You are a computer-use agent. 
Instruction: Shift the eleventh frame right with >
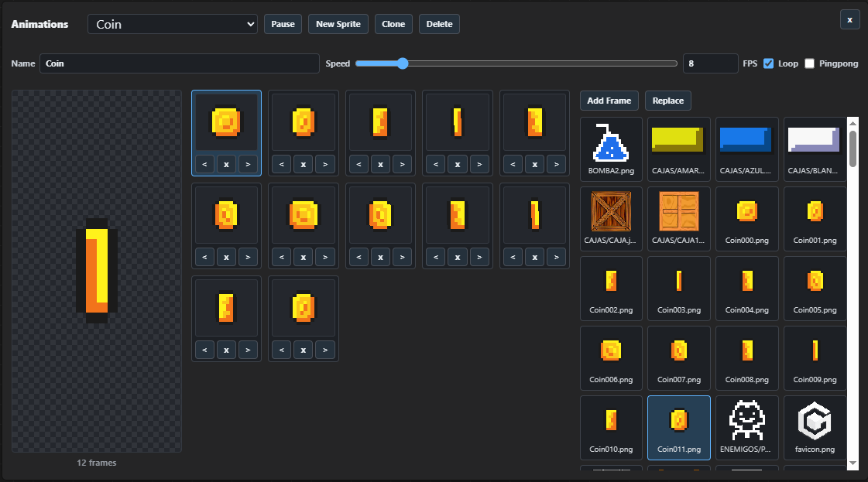[248, 350]
